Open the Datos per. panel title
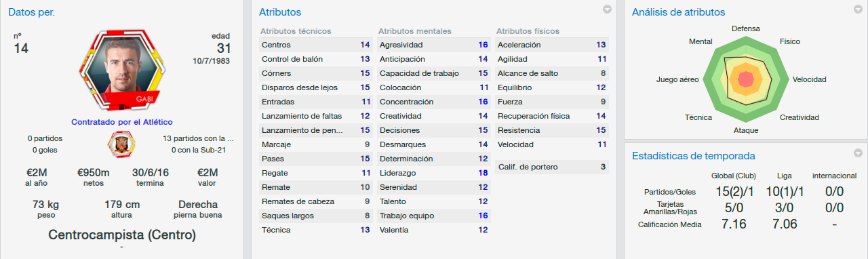 point(32,12)
